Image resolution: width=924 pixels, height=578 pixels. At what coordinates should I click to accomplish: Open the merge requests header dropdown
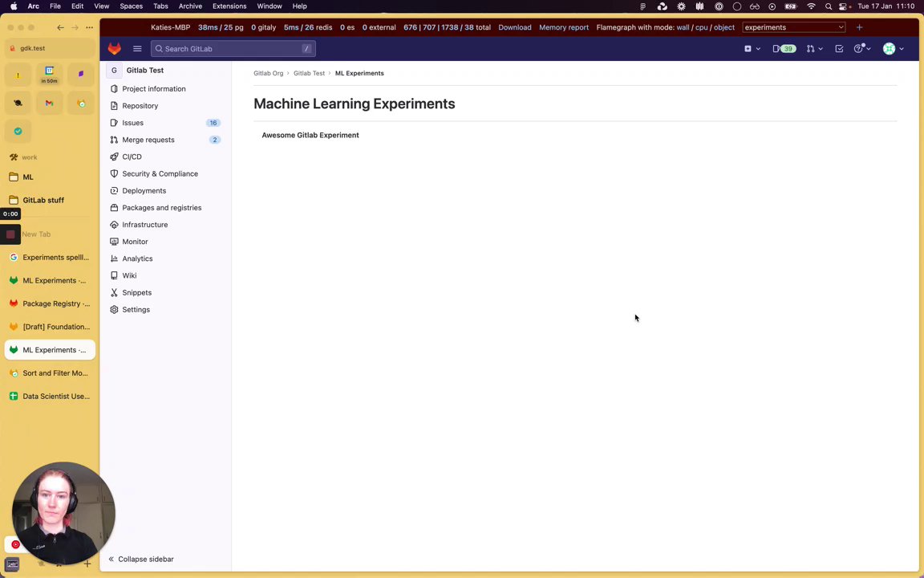[x=814, y=49]
